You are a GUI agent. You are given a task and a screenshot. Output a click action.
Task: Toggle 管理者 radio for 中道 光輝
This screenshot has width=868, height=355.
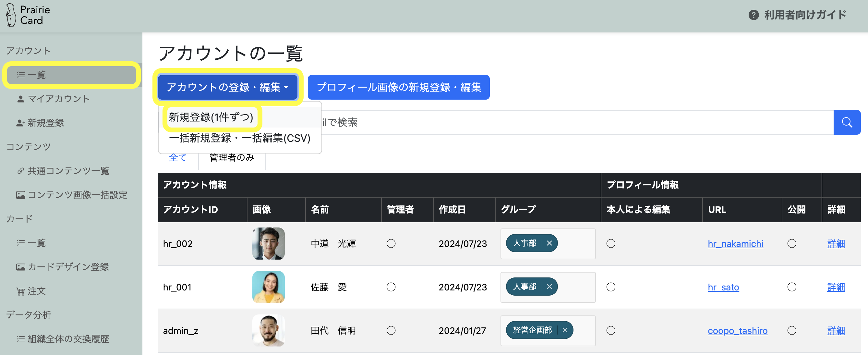click(391, 243)
